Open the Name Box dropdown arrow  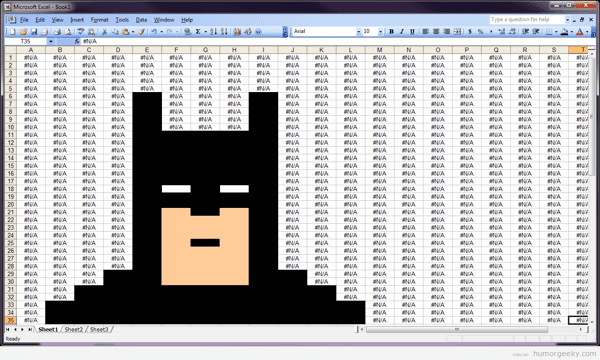tap(51, 41)
